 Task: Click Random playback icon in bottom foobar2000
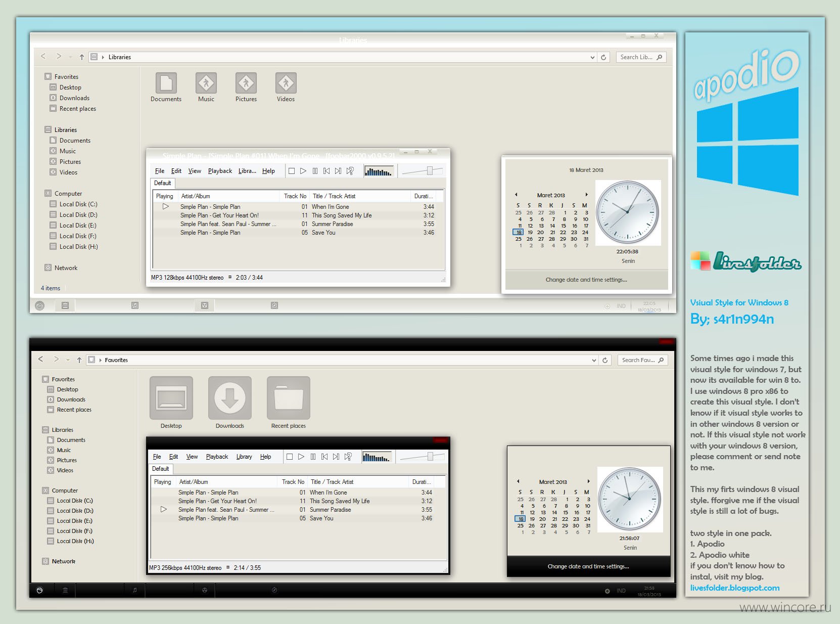pyautogui.click(x=348, y=457)
